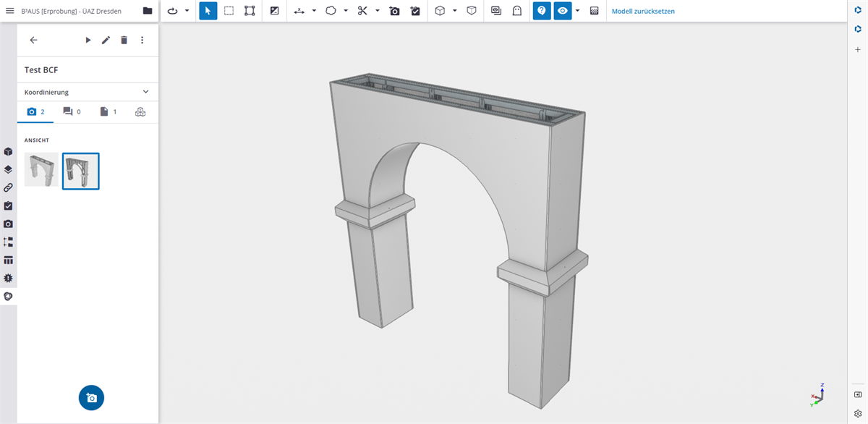
Task: Open the dropdown arrow beside the orbit tool
Action: (187, 11)
